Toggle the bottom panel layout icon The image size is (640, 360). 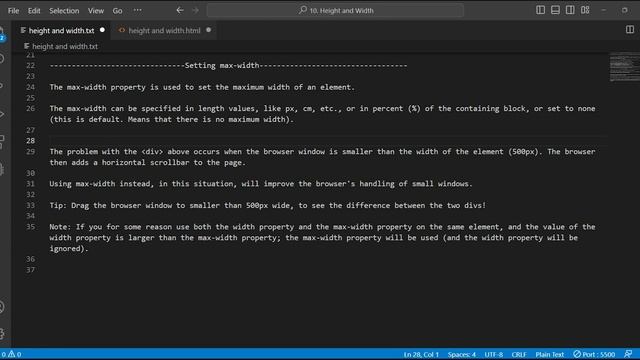[x=555, y=10]
